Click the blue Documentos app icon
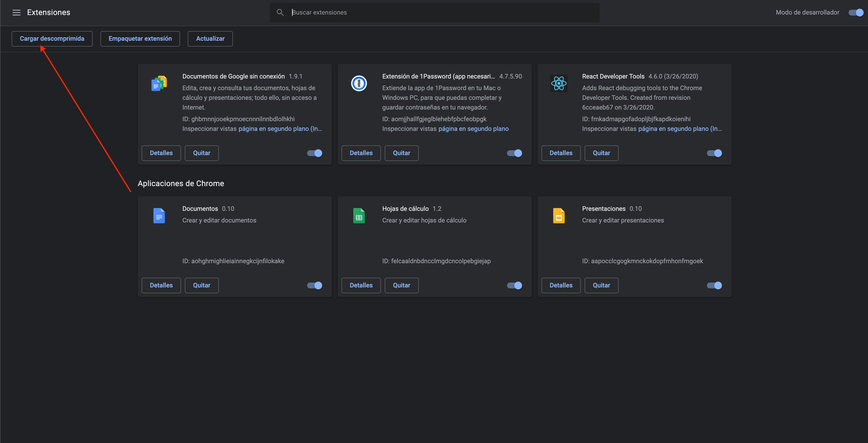 [159, 216]
